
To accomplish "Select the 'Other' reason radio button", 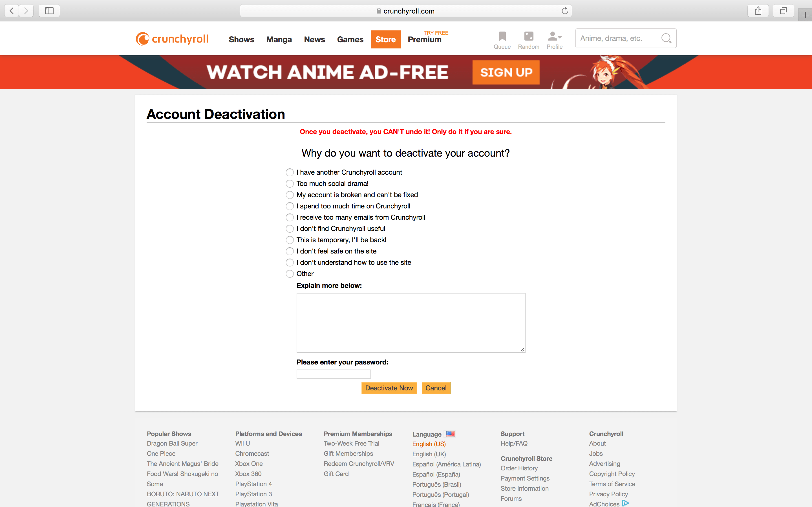I will click(290, 274).
